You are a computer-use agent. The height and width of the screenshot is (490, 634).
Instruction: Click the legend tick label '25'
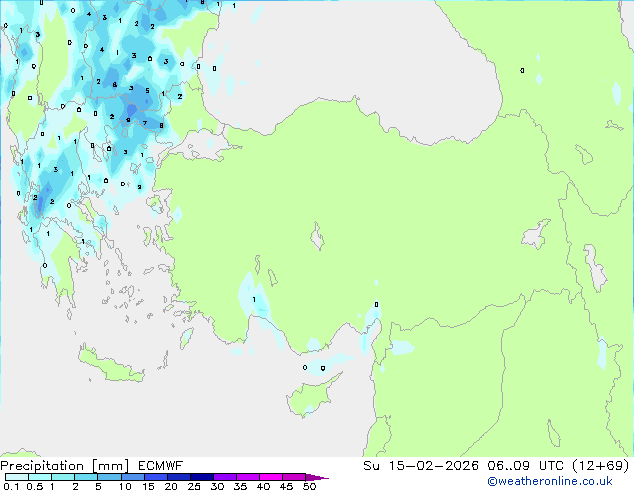point(194,486)
